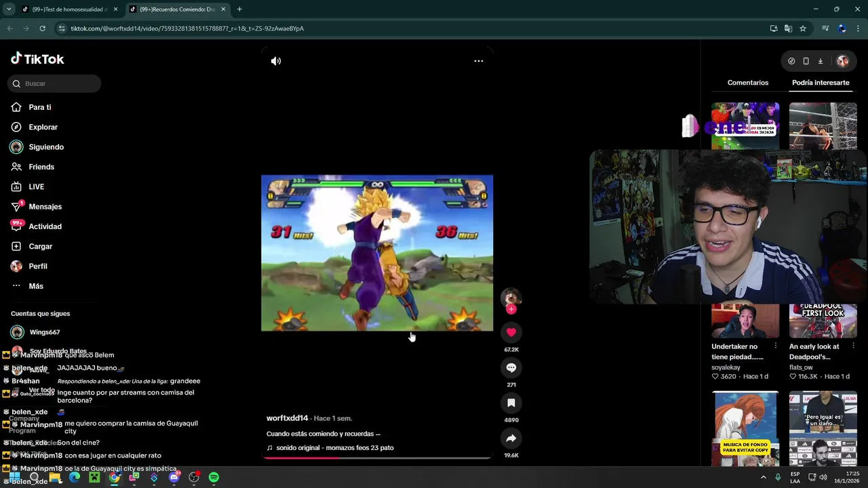Open OBS Studio from the taskbar
Image resolution: width=868 pixels, height=488 pixels.
[194, 478]
